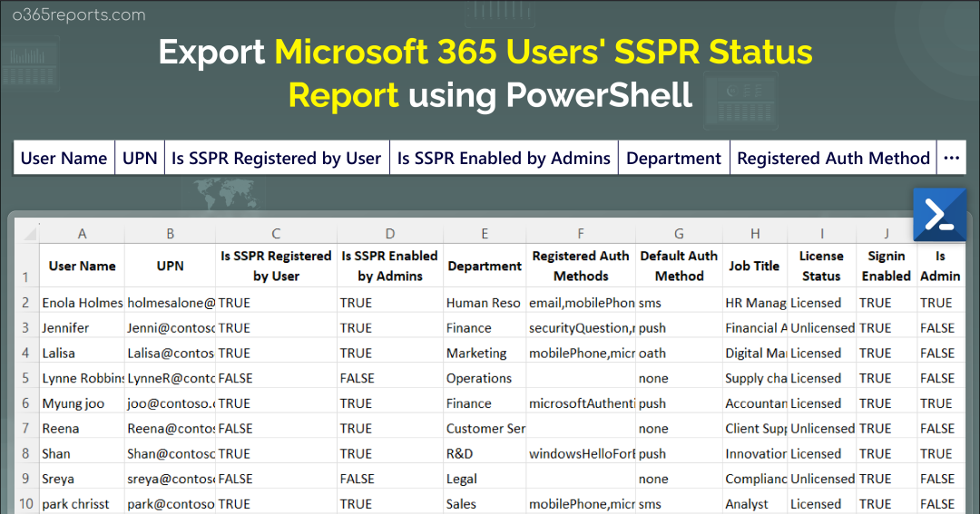Click the 'Analyst' job title cell
Viewport: 980px width, 514px height.
click(755, 503)
